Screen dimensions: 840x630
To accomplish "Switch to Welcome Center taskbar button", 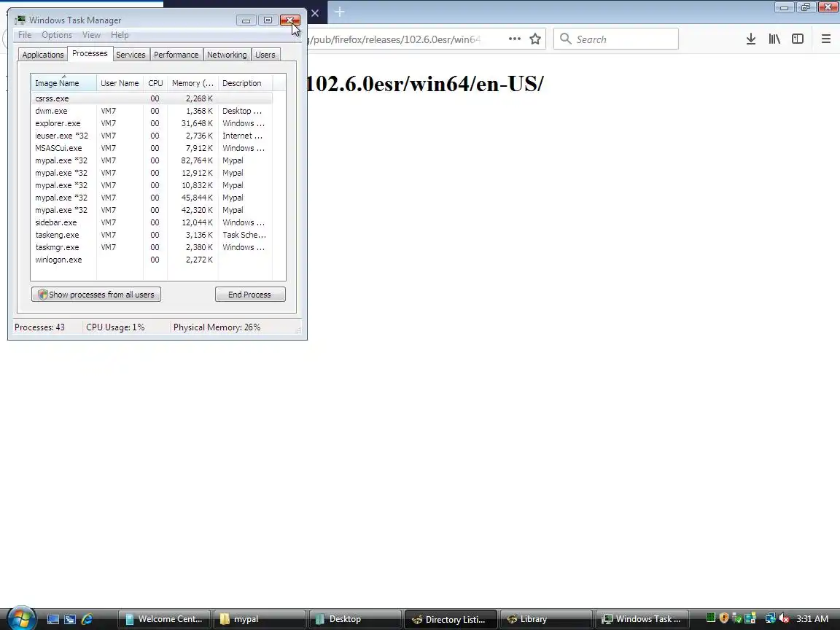I will click(x=164, y=619).
